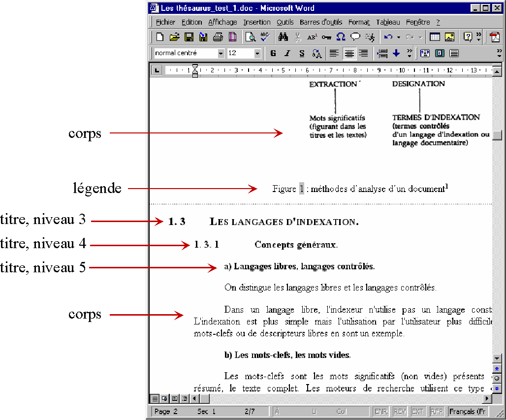Open the Fichier menu
506x420 pixels.
tap(165, 22)
